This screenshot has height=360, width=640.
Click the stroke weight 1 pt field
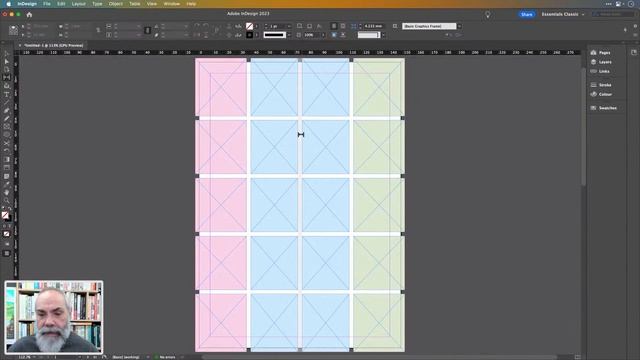pyautogui.click(x=277, y=26)
